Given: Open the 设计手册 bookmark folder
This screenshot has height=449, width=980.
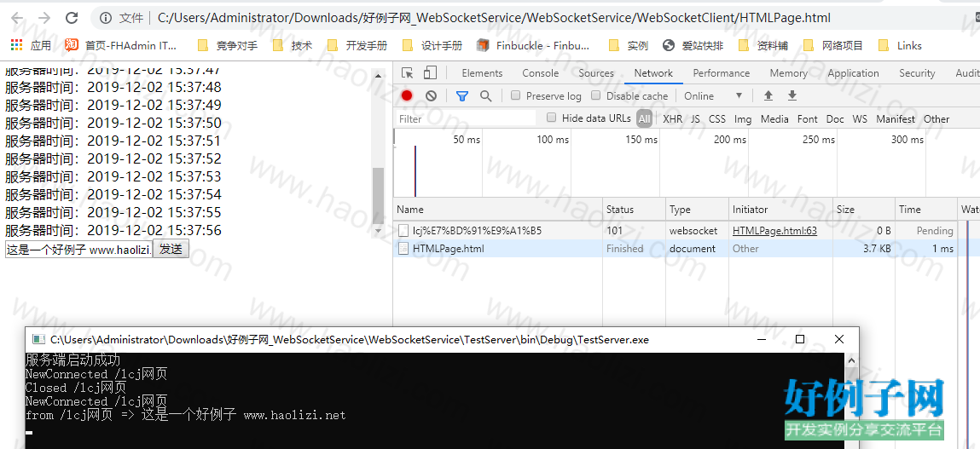Looking at the screenshot, I should click(432, 46).
